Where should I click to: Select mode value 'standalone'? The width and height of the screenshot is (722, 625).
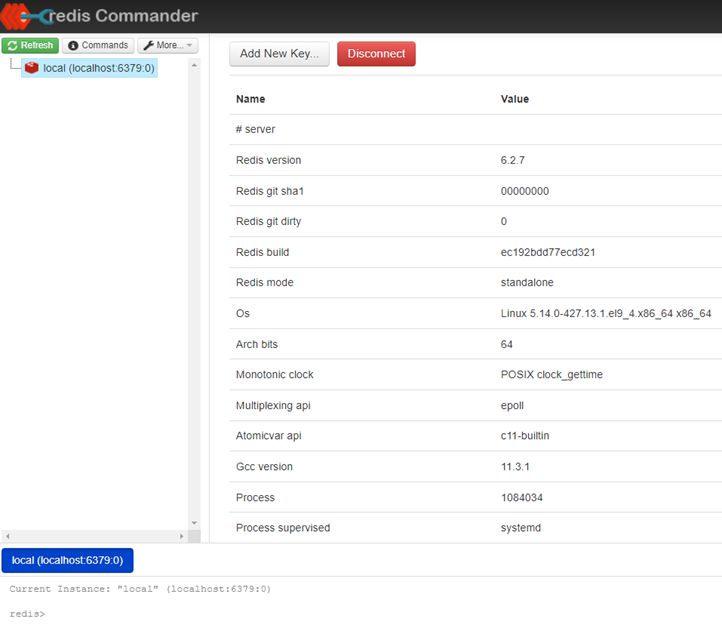527,282
